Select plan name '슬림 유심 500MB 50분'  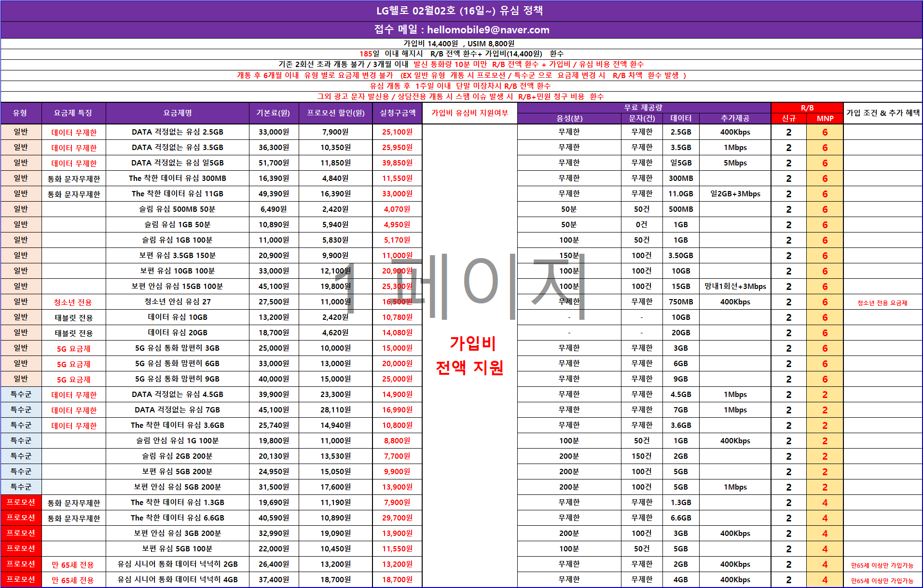tap(178, 209)
